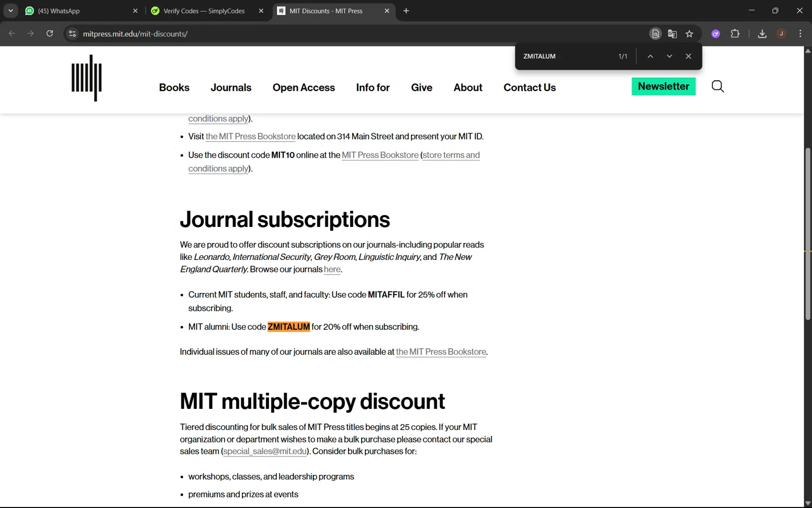
Task: Browse journals via the 'here' link
Action: click(332, 269)
